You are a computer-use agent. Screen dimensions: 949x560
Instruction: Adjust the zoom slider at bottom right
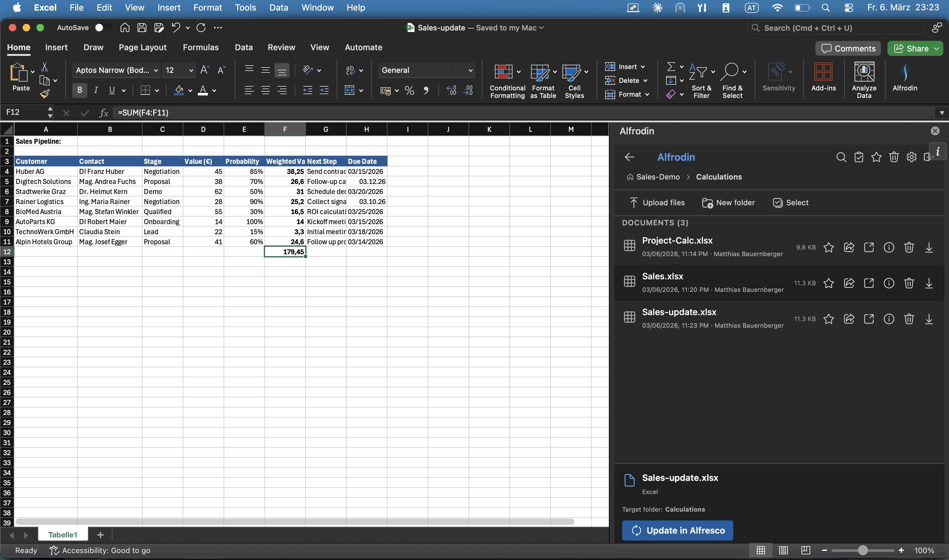[863, 550]
